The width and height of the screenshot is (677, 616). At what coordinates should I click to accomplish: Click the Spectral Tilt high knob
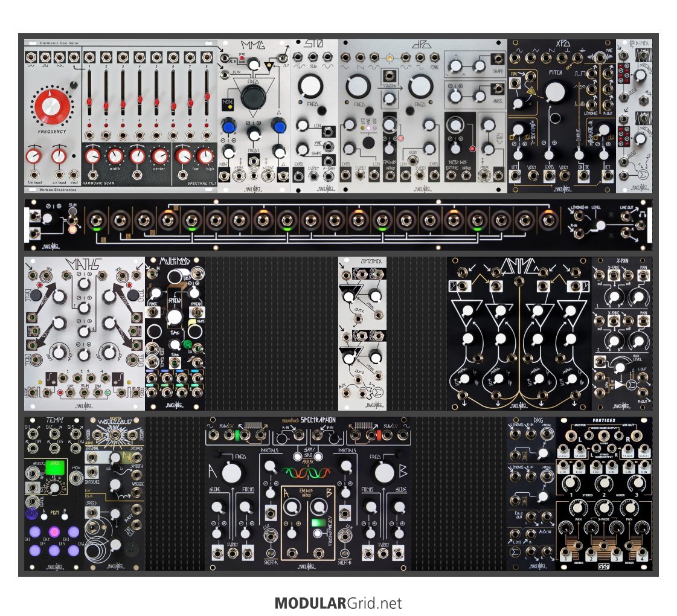pos(205,156)
